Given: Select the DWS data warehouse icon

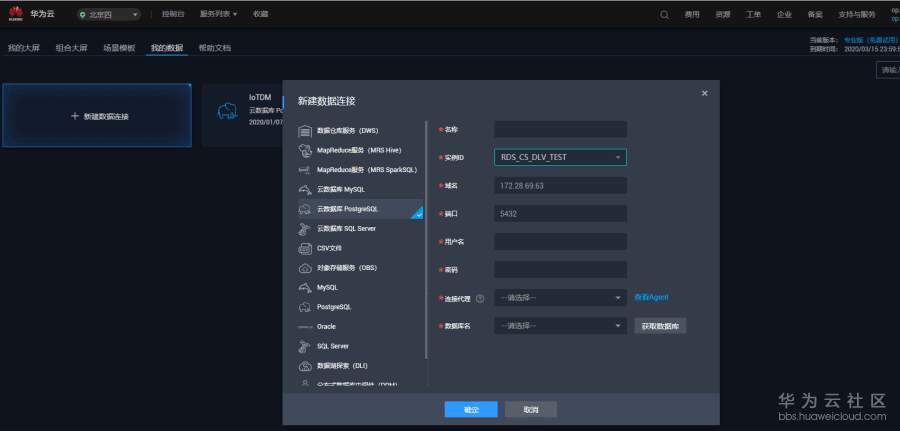Looking at the screenshot, I should pos(305,131).
